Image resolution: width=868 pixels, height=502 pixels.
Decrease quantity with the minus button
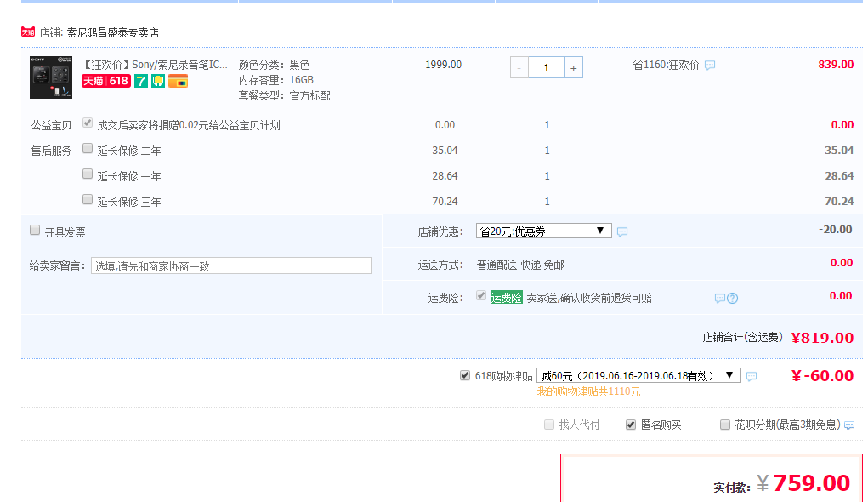pos(519,67)
